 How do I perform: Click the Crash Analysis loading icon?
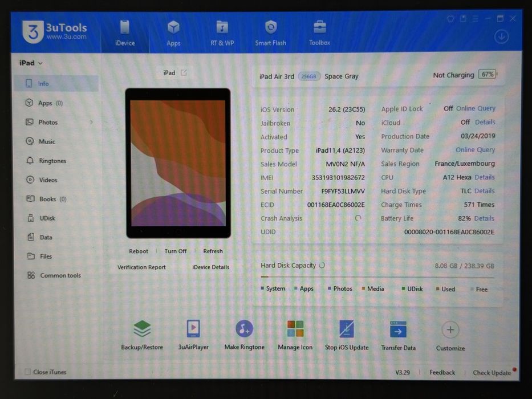[x=358, y=218]
